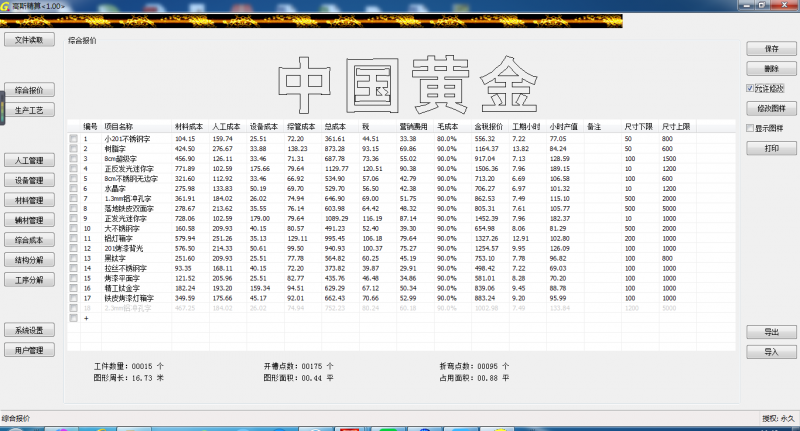Select the 人工成本 column header

coord(226,126)
